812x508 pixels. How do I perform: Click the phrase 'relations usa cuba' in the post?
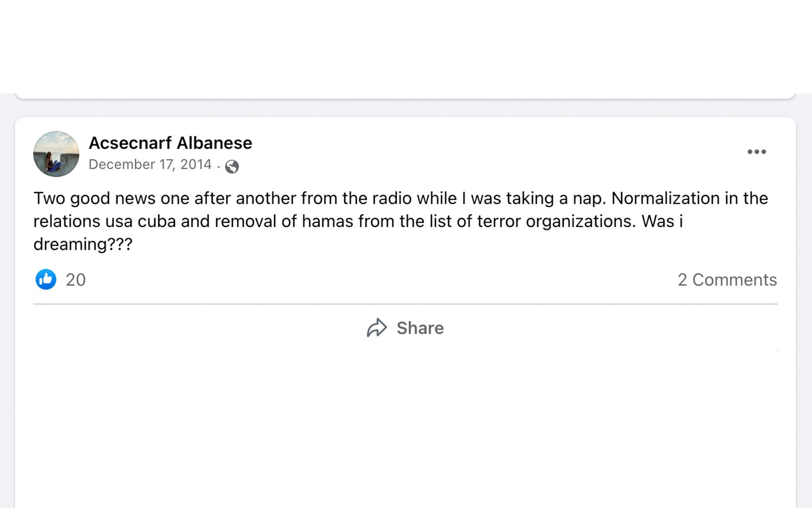pyautogui.click(x=105, y=221)
